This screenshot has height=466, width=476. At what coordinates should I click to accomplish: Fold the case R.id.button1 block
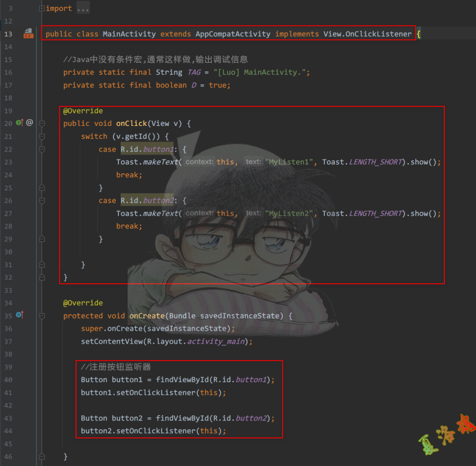tap(42, 149)
